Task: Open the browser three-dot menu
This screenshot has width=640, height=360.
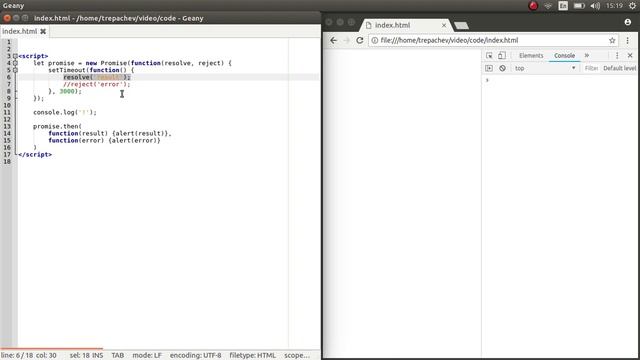Action: coord(627,40)
